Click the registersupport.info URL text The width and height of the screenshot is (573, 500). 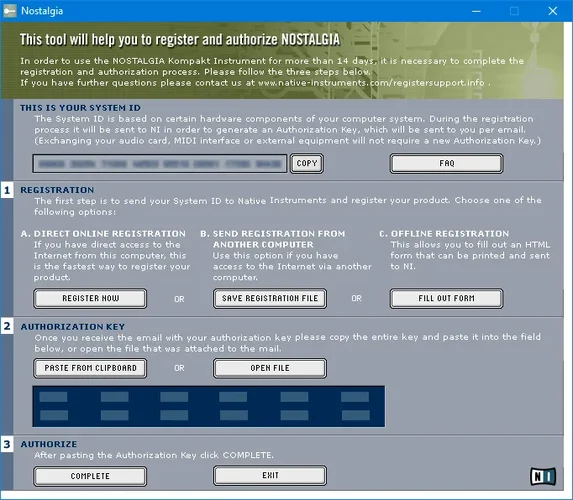click(x=371, y=83)
